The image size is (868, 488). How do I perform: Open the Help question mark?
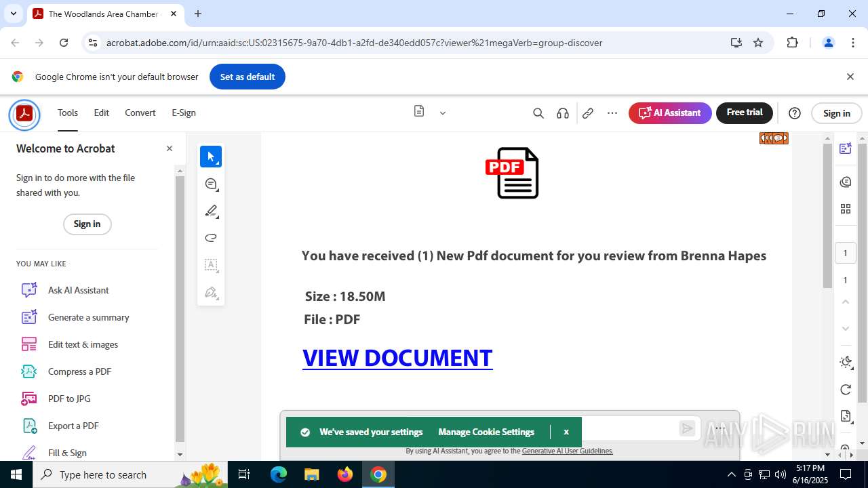tap(795, 113)
